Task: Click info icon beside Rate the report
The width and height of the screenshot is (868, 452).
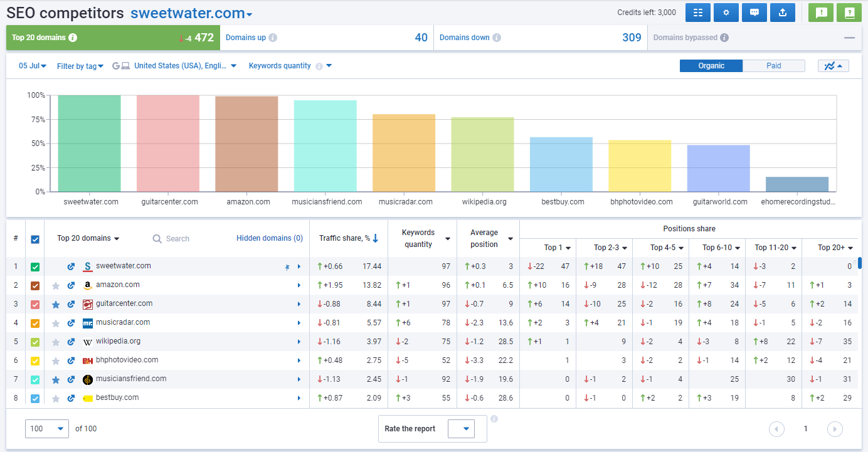Action: pyautogui.click(x=494, y=419)
